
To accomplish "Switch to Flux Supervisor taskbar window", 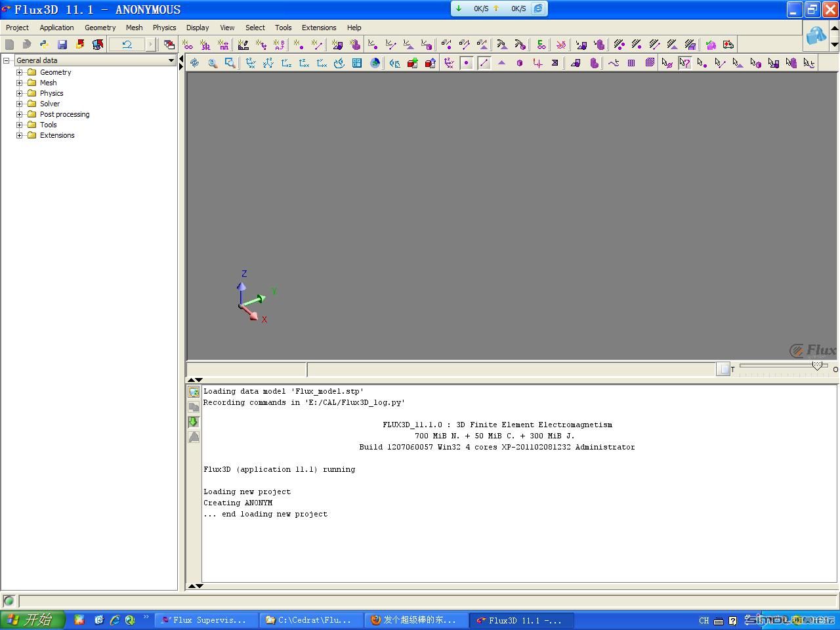I will [205, 620].
